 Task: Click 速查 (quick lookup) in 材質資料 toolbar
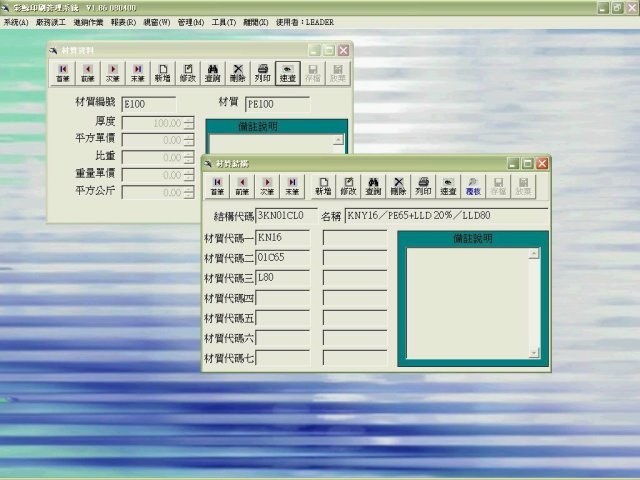288,71
